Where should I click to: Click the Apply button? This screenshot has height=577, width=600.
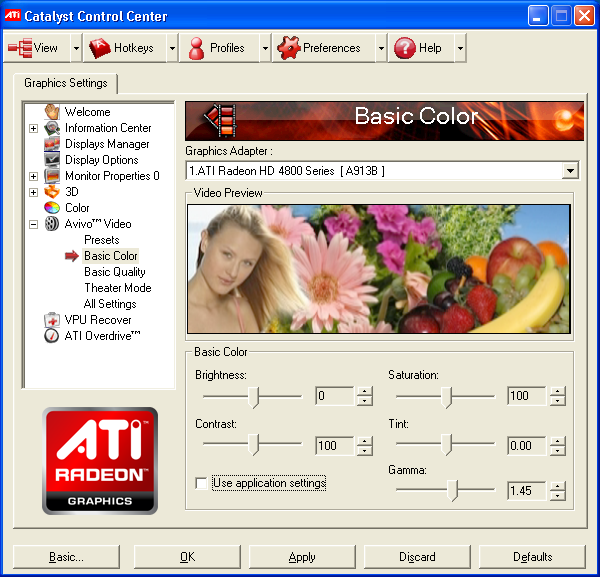[302, 557]
